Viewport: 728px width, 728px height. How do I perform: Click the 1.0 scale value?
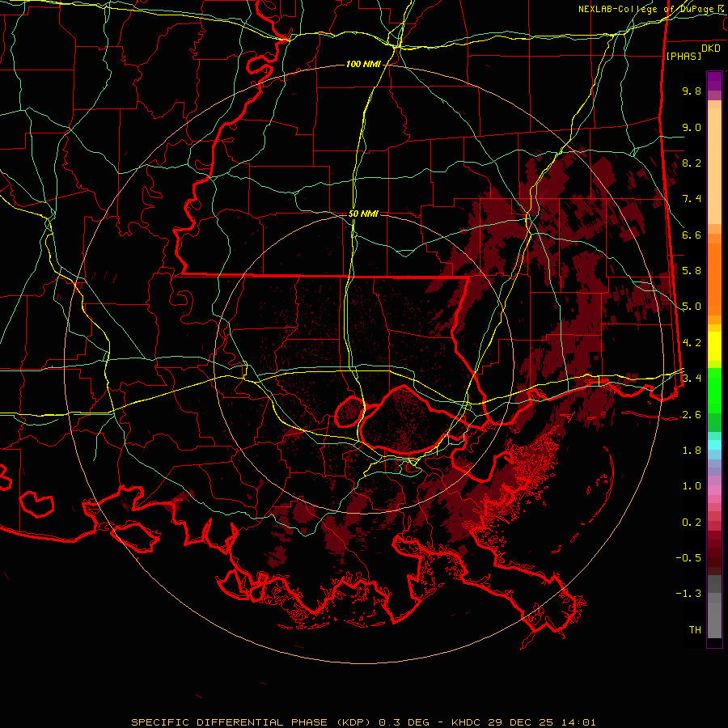(692, 486)
